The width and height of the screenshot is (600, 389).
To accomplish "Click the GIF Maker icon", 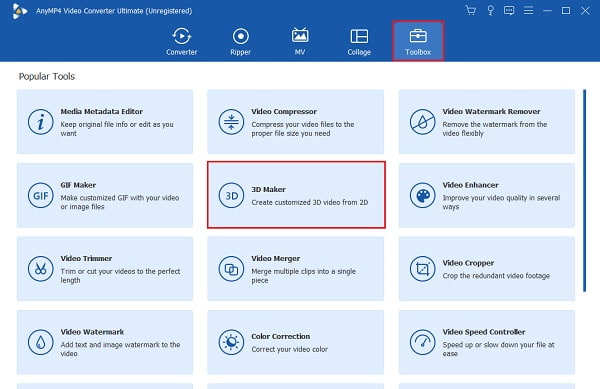I will [40, 195].
